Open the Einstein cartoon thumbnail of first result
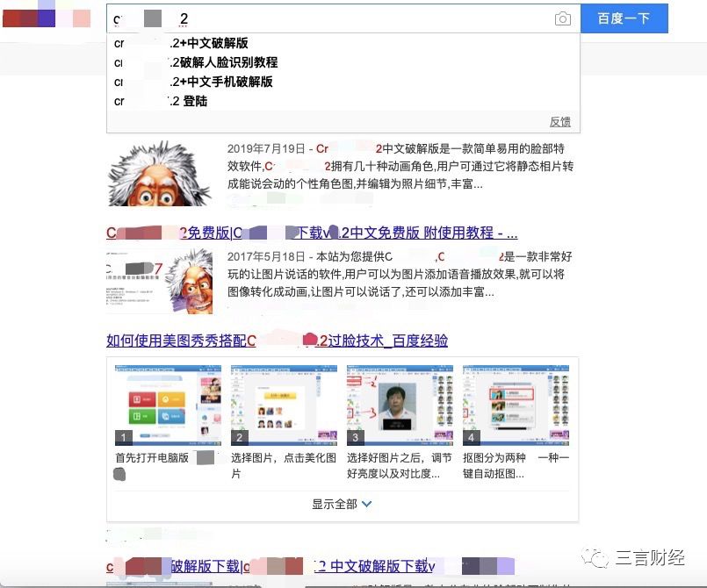The width and height of the screenshot is (707, 588). (x=159, y=174)
